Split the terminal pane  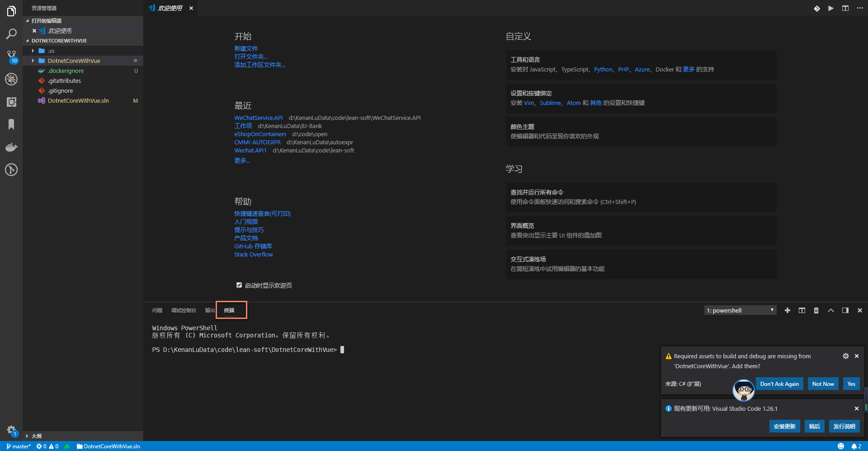coord(802,310)
